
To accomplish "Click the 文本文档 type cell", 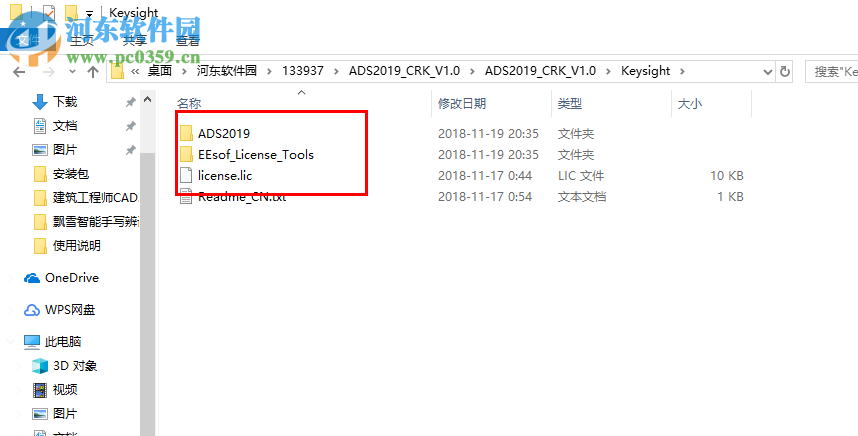I will coord(581,197).
